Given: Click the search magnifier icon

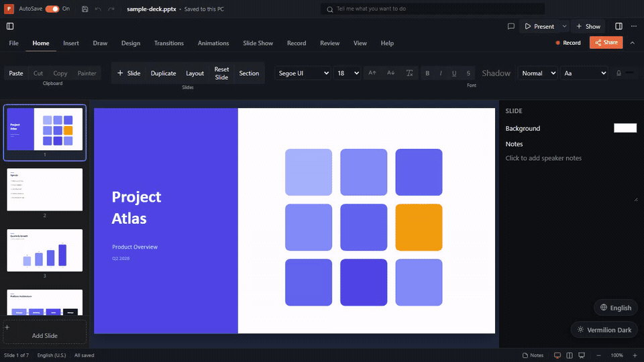Looking at the screenshot, I should [x=329, y=9].
